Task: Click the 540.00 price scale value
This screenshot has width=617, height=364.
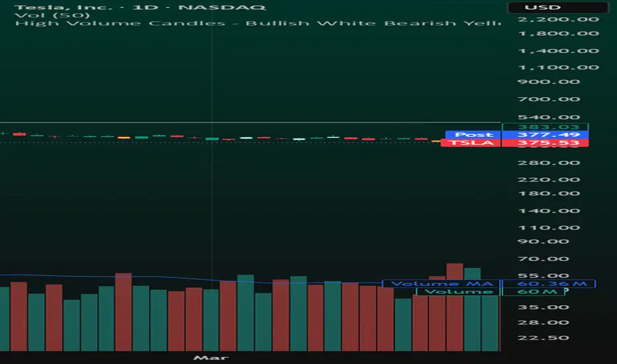Action: 549,117
